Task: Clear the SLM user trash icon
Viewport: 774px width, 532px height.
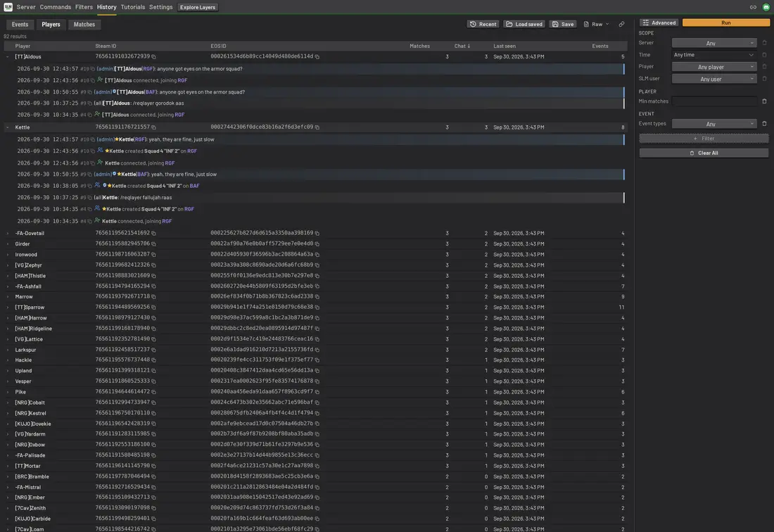Action: tap(764, 79)
